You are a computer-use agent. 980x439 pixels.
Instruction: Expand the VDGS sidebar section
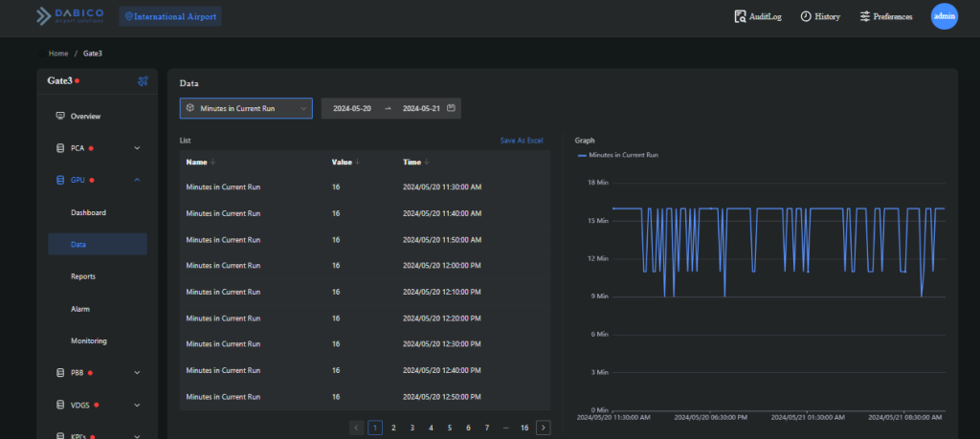pos(137,405)
